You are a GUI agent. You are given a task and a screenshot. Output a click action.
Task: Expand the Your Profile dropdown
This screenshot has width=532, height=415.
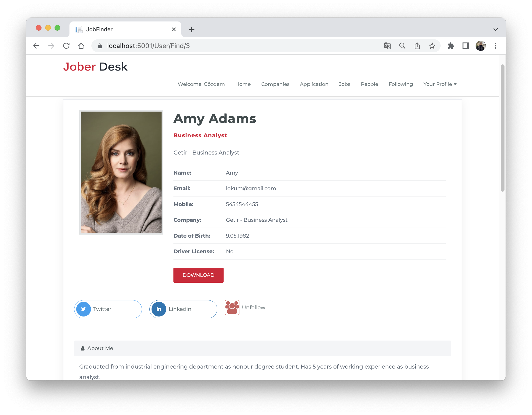[440, 84]
